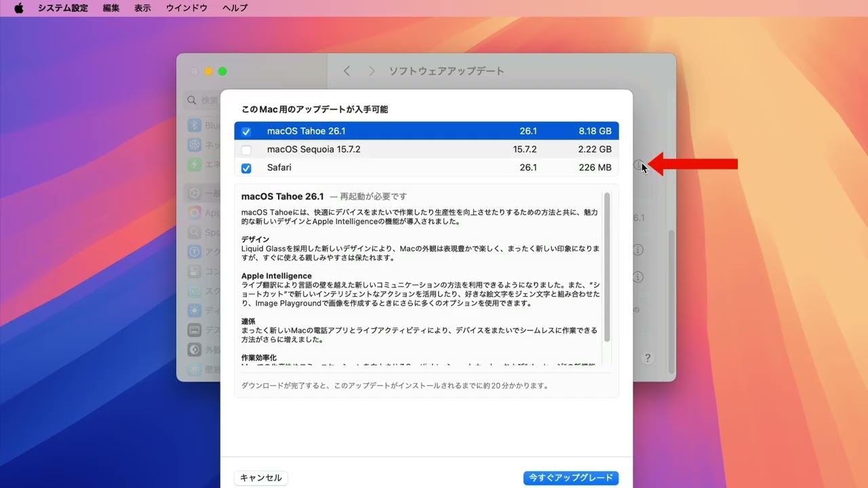The height and width of the screenshot is (488, 868).
Task: Select the macOS Sequoia 15.7.2 row name
Action: coord(314,149)
